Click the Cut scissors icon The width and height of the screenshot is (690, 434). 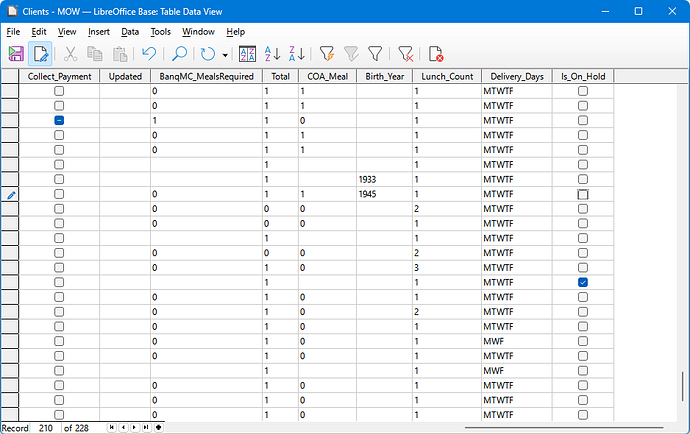click(x=70, y=54)
